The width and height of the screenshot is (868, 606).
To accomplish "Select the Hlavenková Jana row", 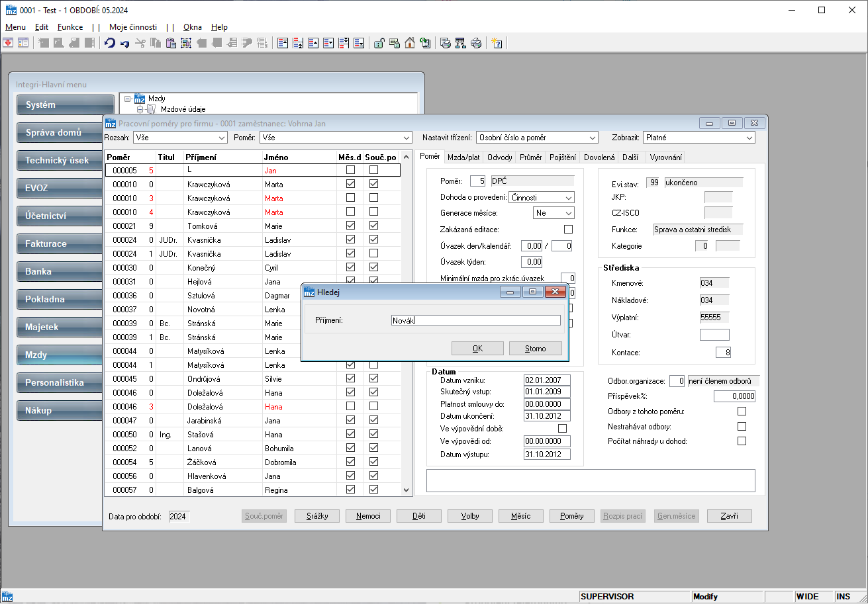I will (253, 476).
